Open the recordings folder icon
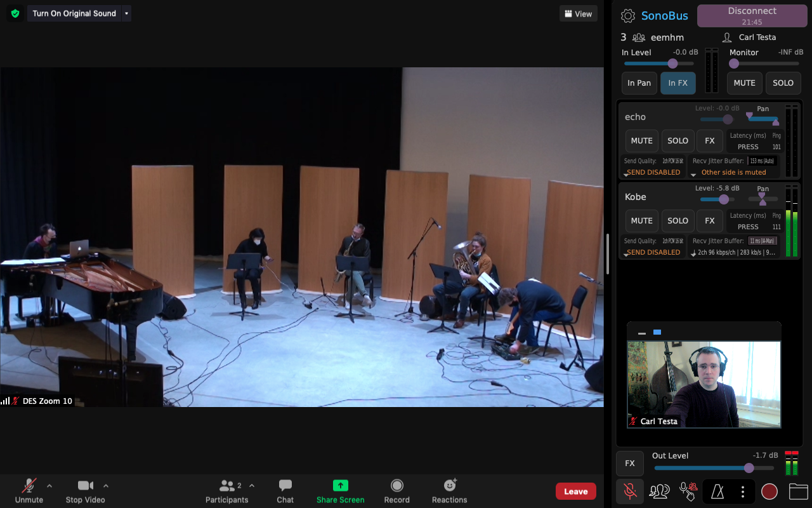The image size is (812, 508). [798, 491]
